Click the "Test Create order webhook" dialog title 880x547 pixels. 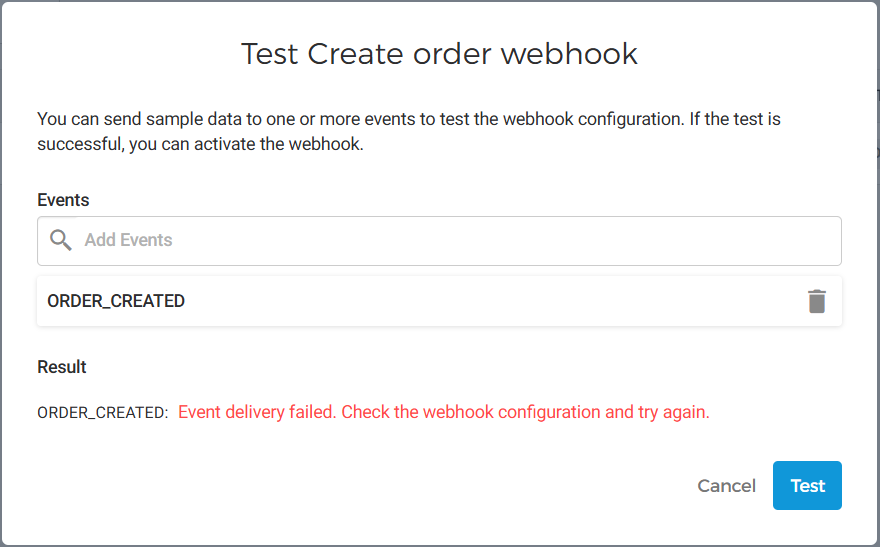(439, 54)
